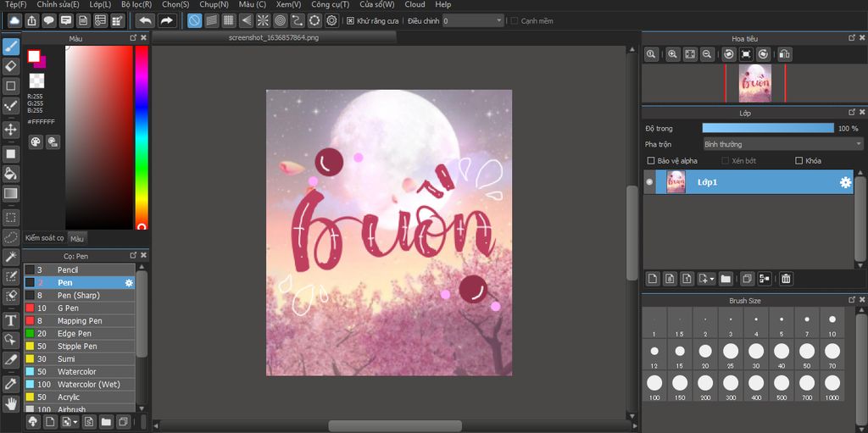868x433 pixels.
Task: Select the Select Pen tool
Action: (10, 276)
